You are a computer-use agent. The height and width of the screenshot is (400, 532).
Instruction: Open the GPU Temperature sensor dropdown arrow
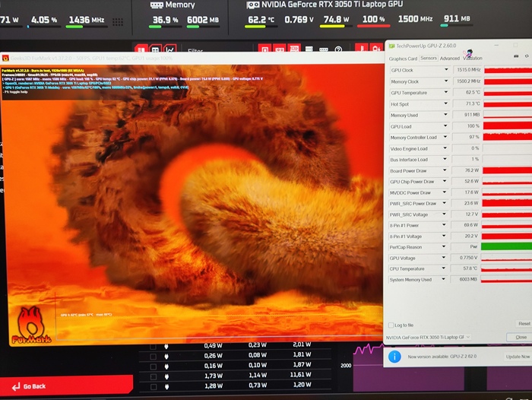[x=446, y=92]
